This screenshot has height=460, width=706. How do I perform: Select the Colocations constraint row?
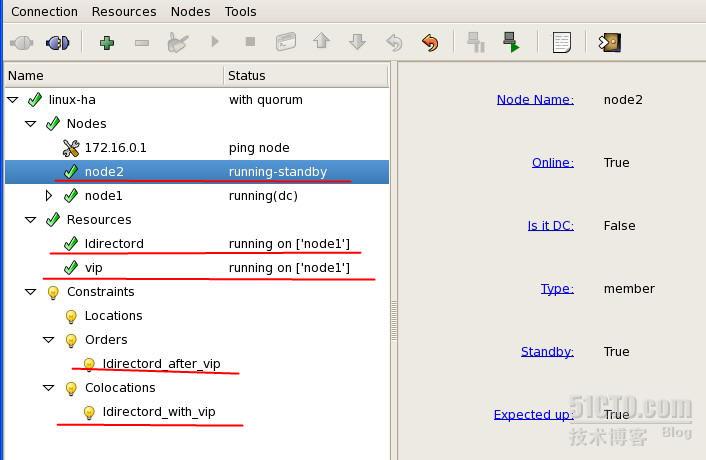coord(197,388)
